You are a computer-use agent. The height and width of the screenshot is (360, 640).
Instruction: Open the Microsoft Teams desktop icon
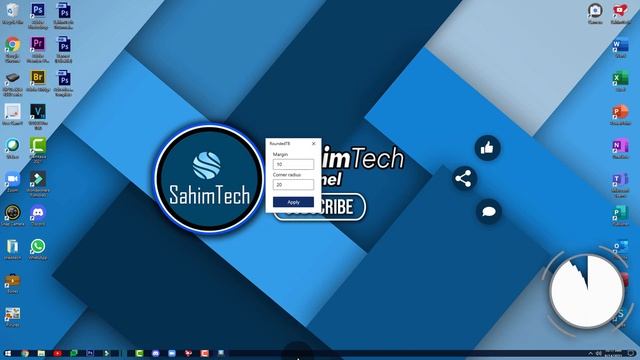point(620,184)
